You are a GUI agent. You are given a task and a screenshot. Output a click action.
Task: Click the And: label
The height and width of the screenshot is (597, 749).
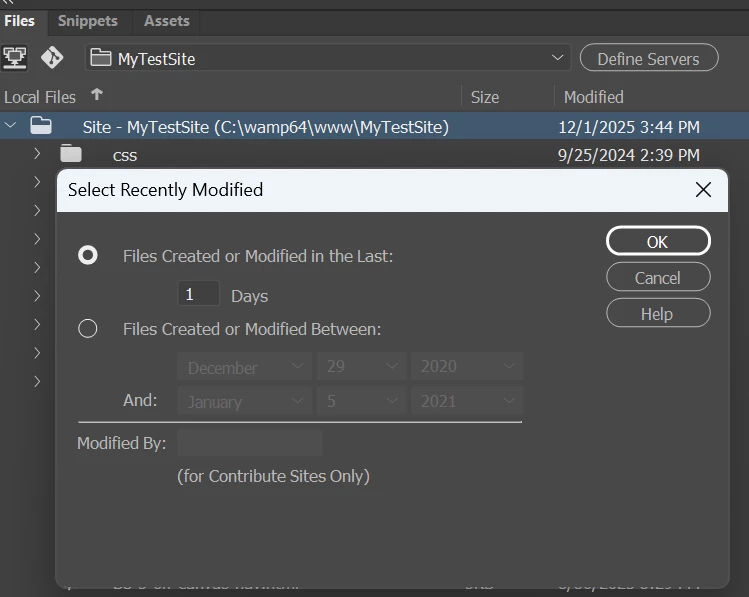pyautogui.click(x=140, y=400)
